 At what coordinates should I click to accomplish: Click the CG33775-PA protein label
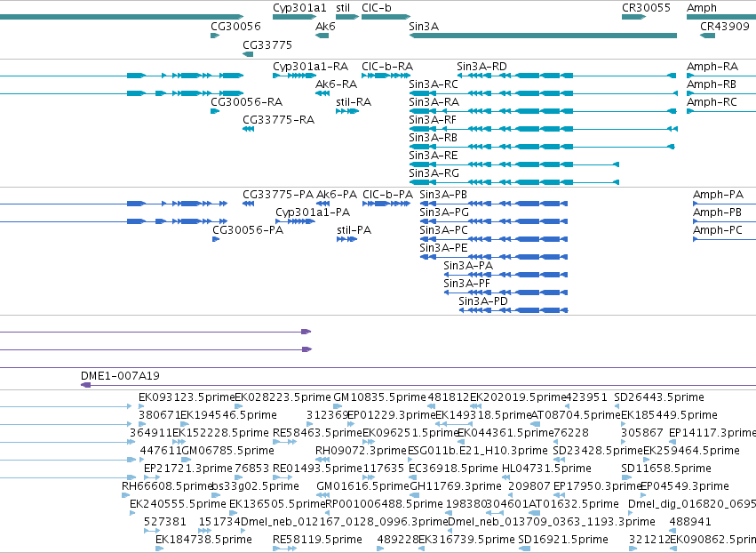tap(278, 195)
